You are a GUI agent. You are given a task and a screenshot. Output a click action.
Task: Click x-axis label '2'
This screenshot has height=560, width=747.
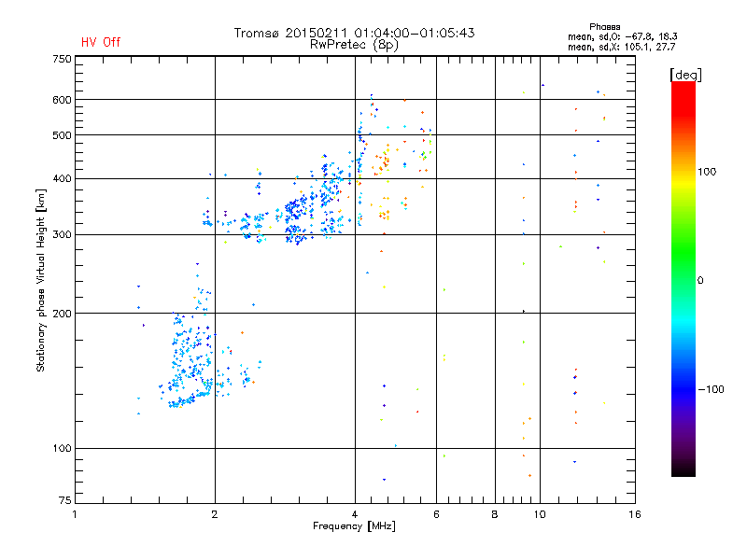[x=215, y=514]
